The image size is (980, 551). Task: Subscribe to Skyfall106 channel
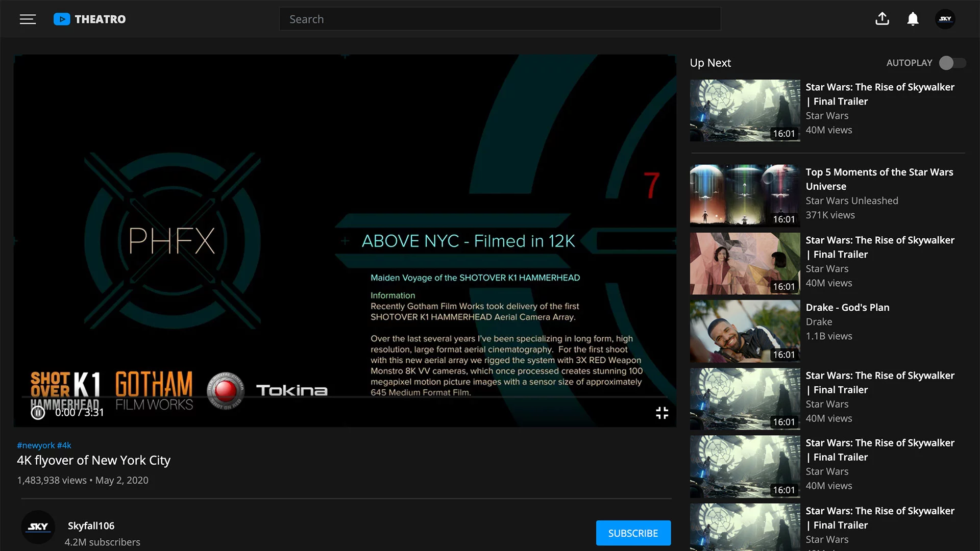point(633,533)
